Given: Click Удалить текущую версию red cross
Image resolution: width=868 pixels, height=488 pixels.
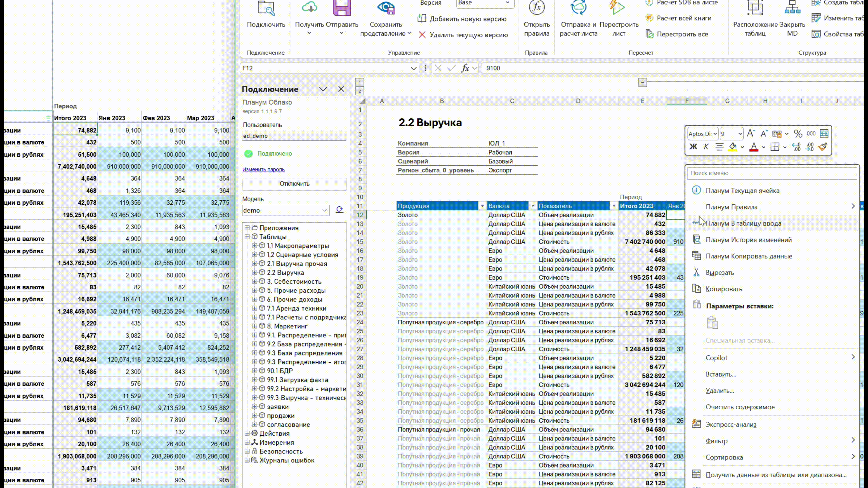Looking at the screenshot, I should tap(422, 35).
